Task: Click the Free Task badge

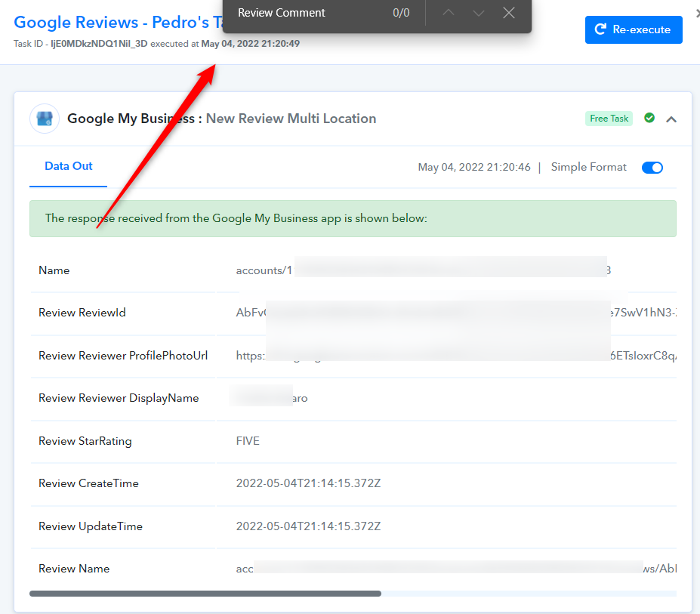Action: click(x=609, y=119)
